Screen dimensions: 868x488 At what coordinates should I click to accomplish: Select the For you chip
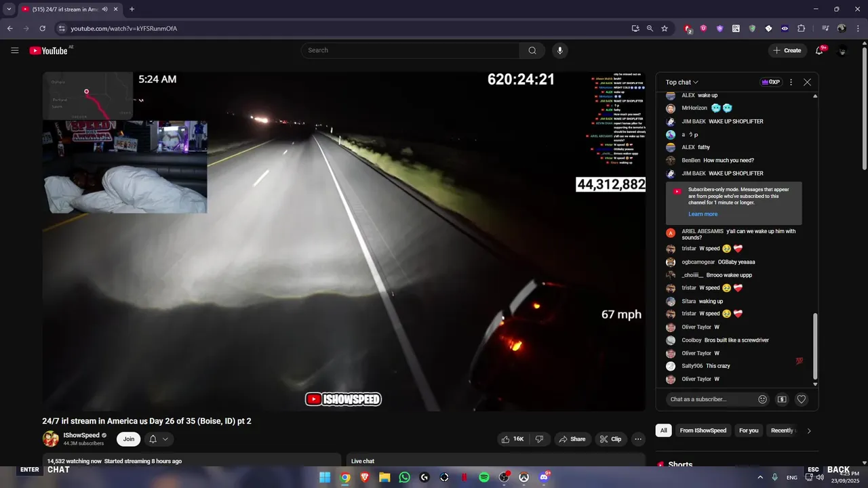[749, 430]
